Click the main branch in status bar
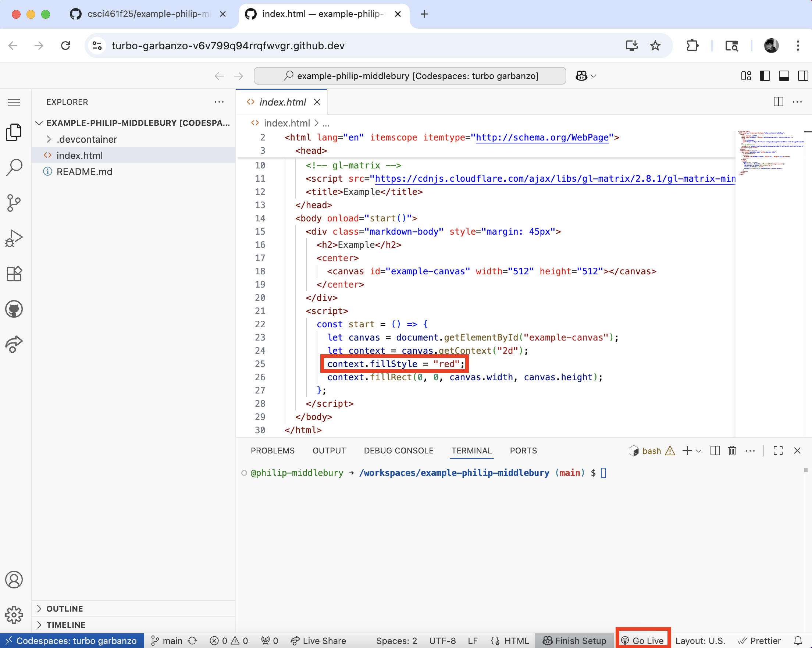The image size is (812, 648). click(167, 641)
